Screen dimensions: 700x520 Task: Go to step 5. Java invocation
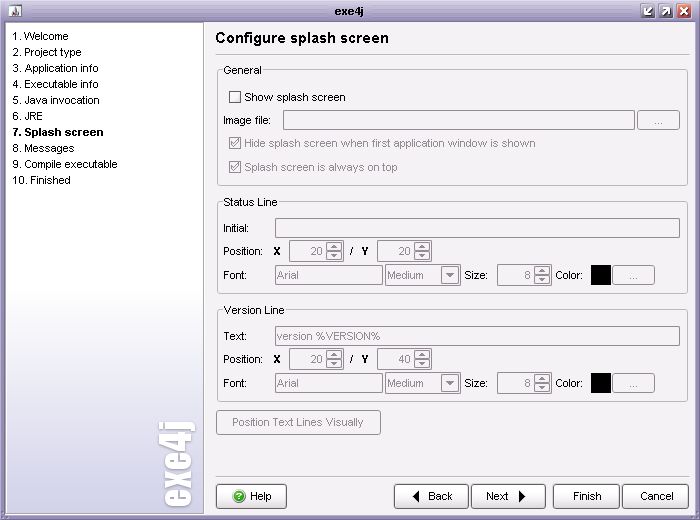tap(56, 100)
